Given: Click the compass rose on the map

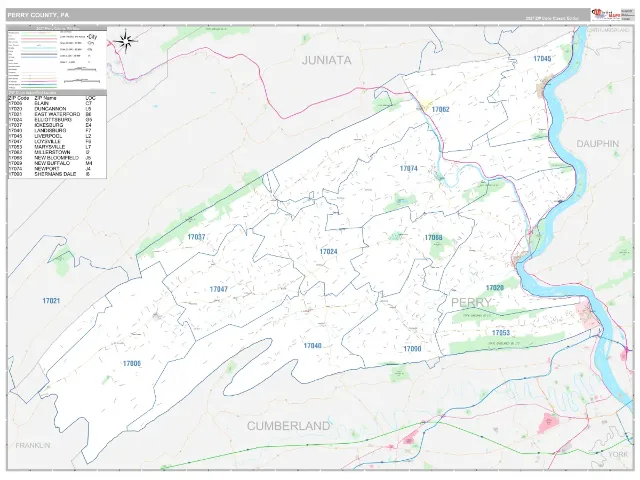Looking at the screenshot, I should (x=125, y=41).
